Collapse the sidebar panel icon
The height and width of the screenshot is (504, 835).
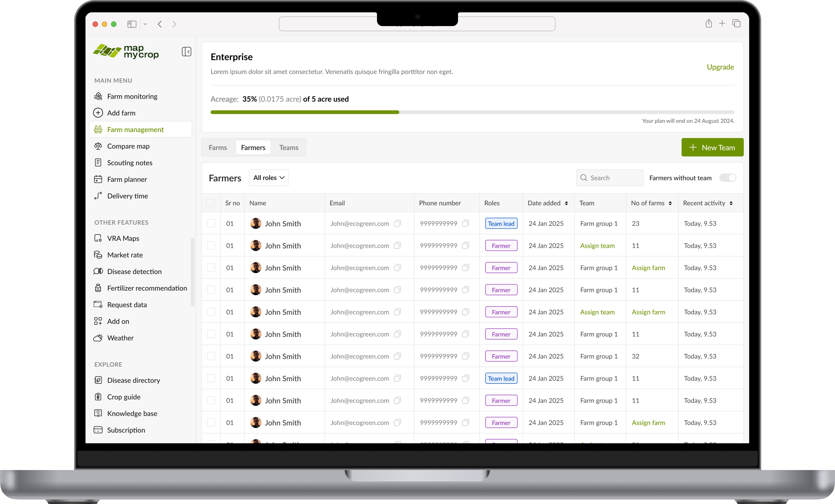[x=186, y=51]
